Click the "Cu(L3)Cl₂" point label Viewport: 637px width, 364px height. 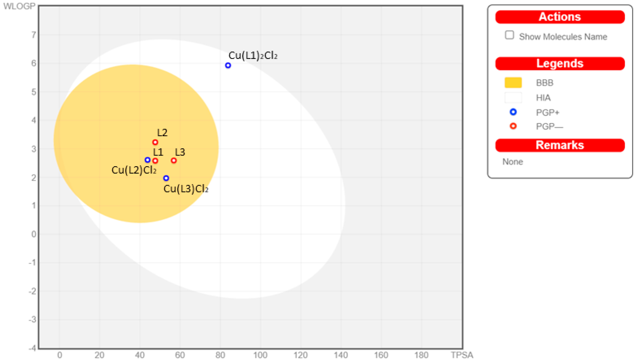(x=186, y=189)
